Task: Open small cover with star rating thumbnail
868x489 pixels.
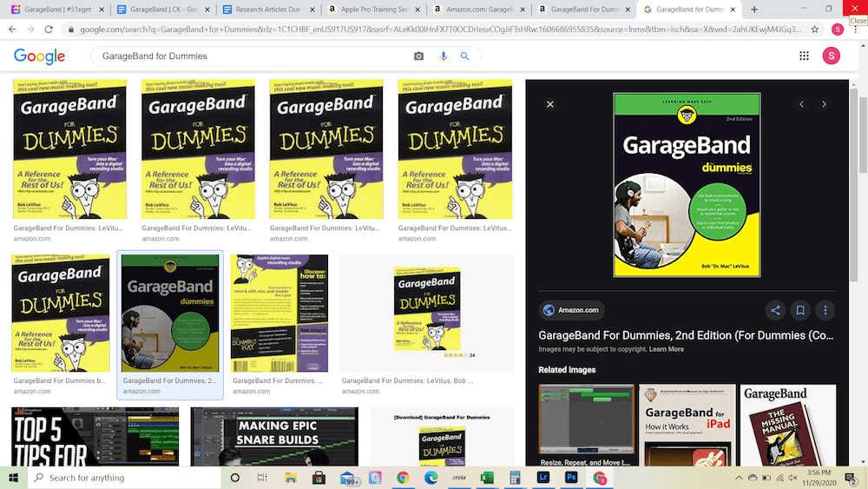Action: 427,313
